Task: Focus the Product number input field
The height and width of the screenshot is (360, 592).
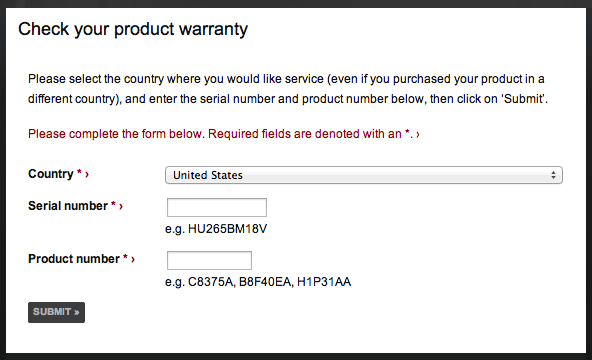Action: [x=209, y=260]
